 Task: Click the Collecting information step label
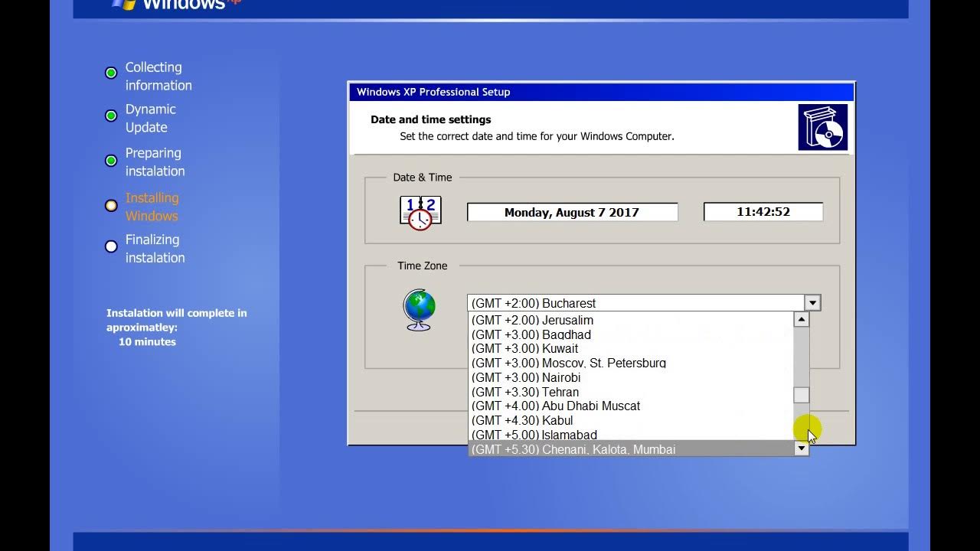158,77
